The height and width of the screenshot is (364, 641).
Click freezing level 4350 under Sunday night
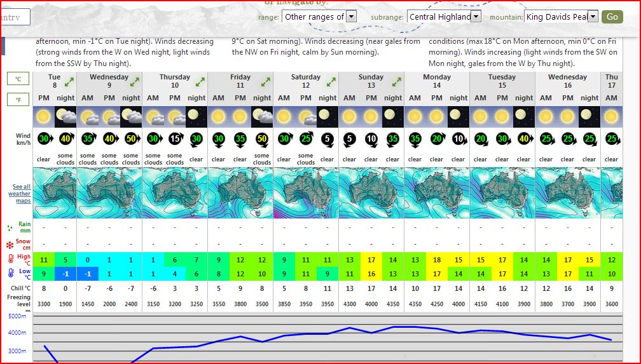pos(393,304)
